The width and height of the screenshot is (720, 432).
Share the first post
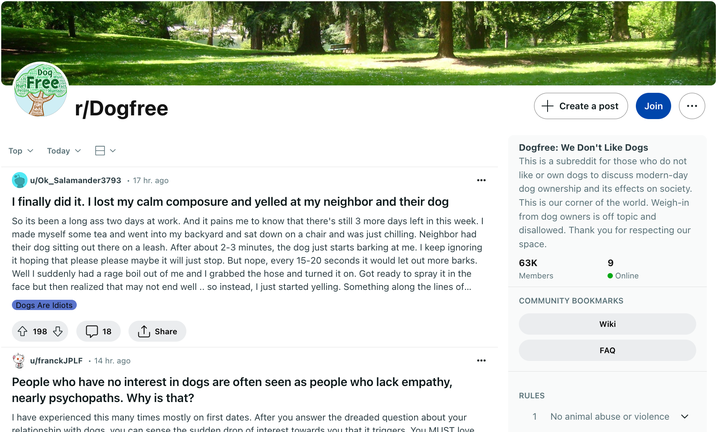click(157, 331)
